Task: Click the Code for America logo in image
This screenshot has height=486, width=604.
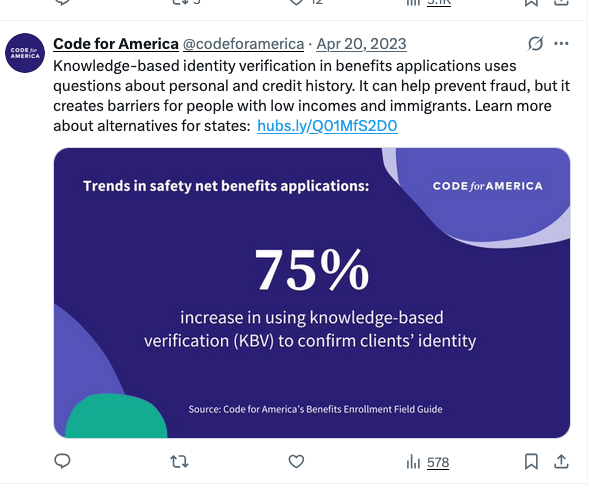Action: (x=487, y=186)
